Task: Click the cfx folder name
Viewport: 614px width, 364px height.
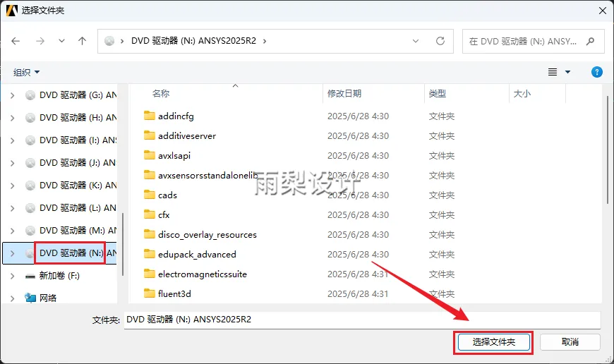Action: click(x=164, y=215)
